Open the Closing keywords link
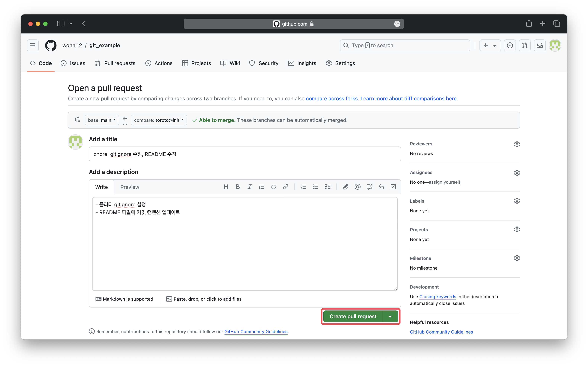588x367 pixels. pos(438,297)
